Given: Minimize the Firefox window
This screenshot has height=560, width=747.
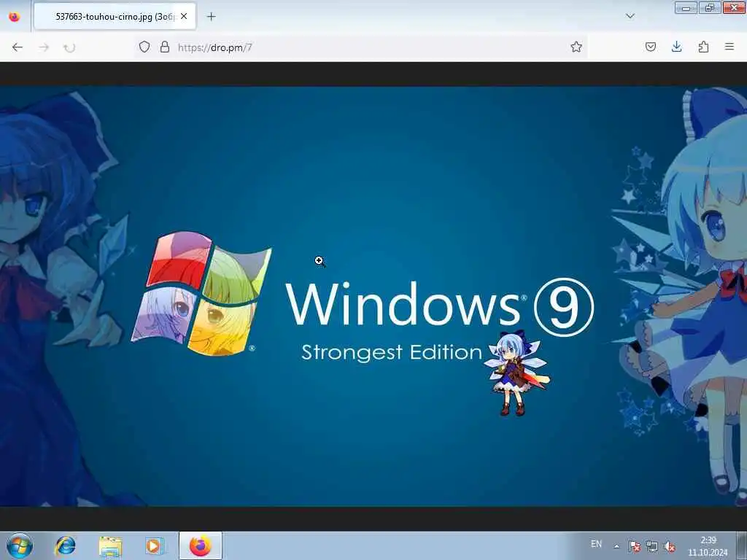Looking at the screenshot, I should 686,7.
